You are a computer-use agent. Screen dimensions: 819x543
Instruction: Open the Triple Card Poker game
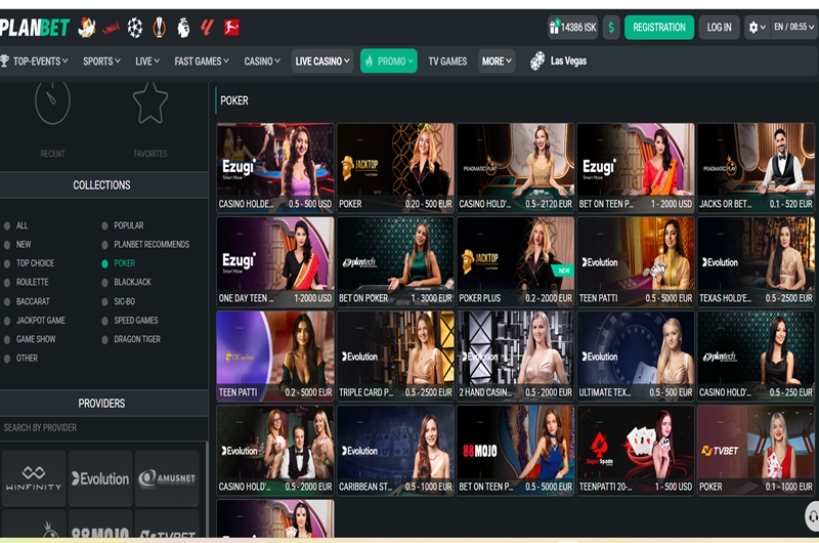click(x=395, y=356)
